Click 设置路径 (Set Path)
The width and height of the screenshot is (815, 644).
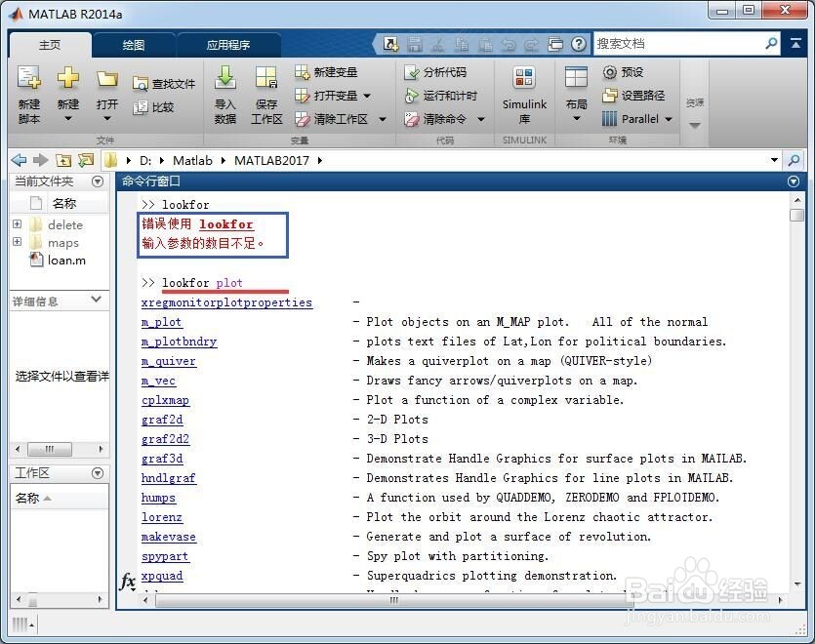pos(633,95)
